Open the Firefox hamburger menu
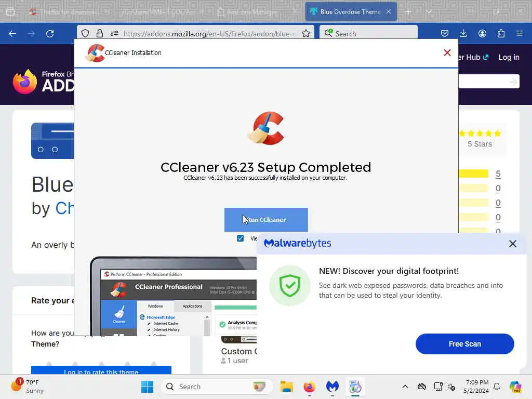532x399 pixels. [x=520, y=33]
